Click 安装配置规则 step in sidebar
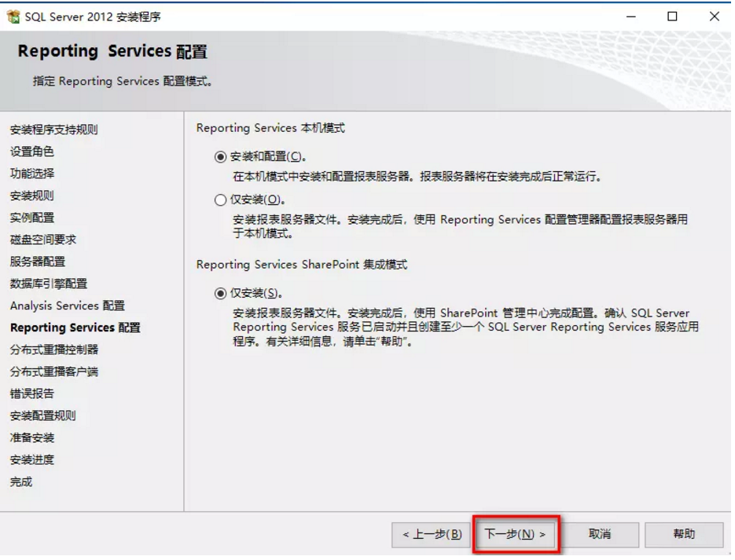The height and width of the screenshot is (560, 735). point(43,415)
